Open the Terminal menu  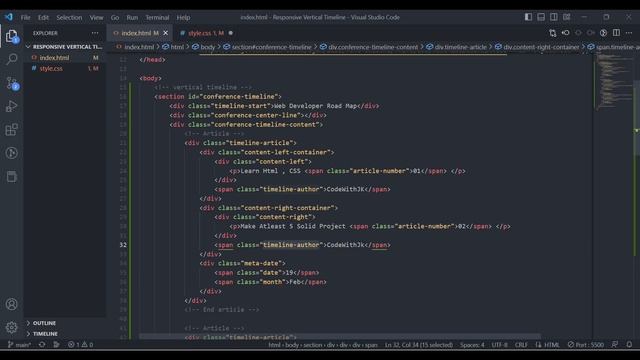157,17
